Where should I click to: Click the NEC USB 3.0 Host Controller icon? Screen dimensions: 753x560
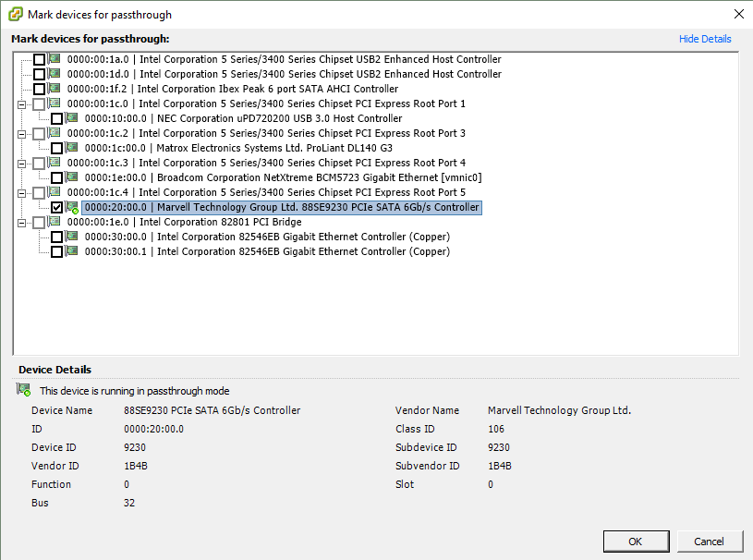72,117
